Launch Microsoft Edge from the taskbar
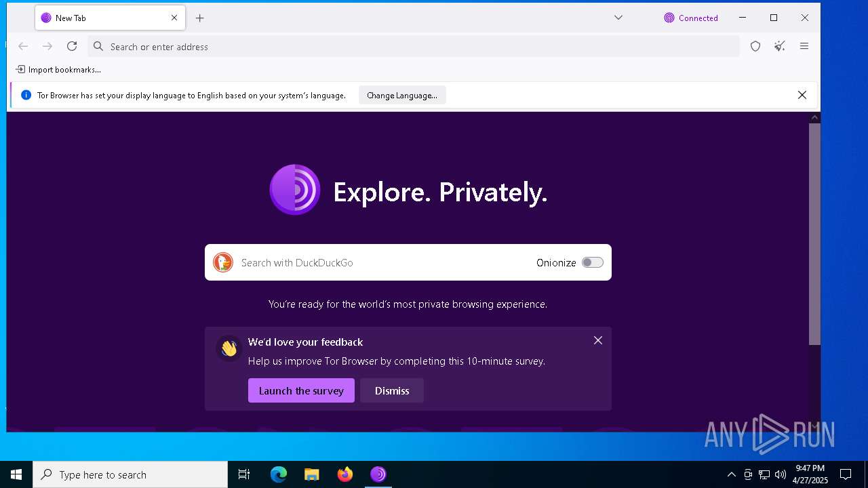This screenshot has height=488, width=868. pos(279,474)
